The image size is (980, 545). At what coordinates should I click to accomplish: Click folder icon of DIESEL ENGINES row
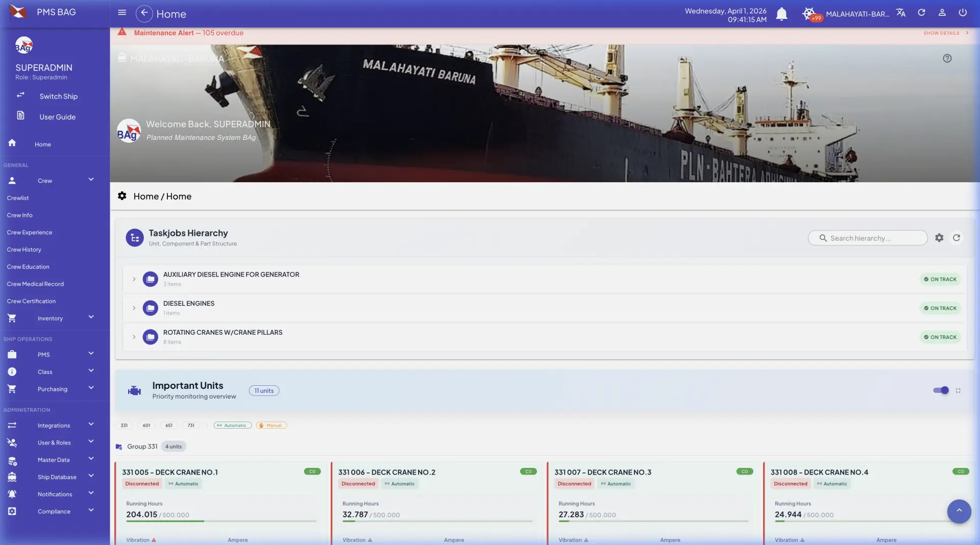(150, 308)
